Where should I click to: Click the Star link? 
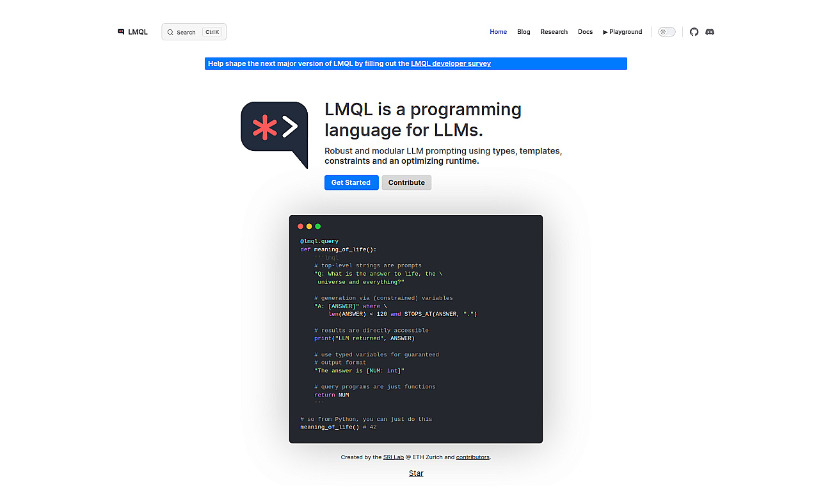tap(416, 473)
